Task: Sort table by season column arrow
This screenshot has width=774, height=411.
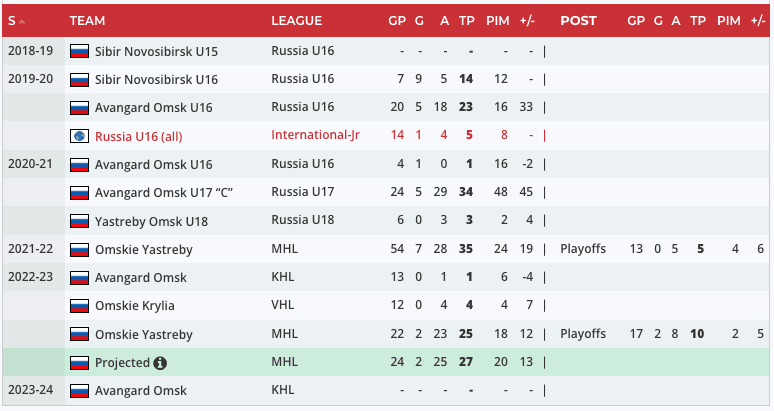Action: coord(22,21)
